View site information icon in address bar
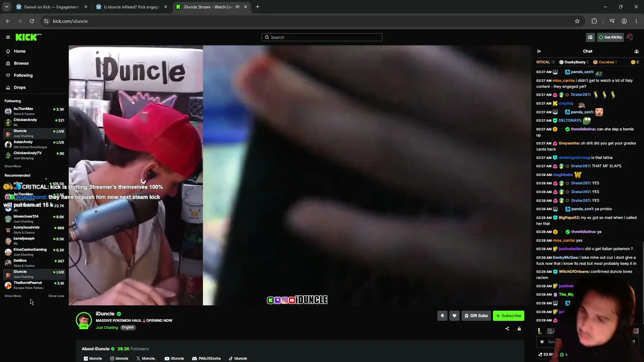 (46, 21)
